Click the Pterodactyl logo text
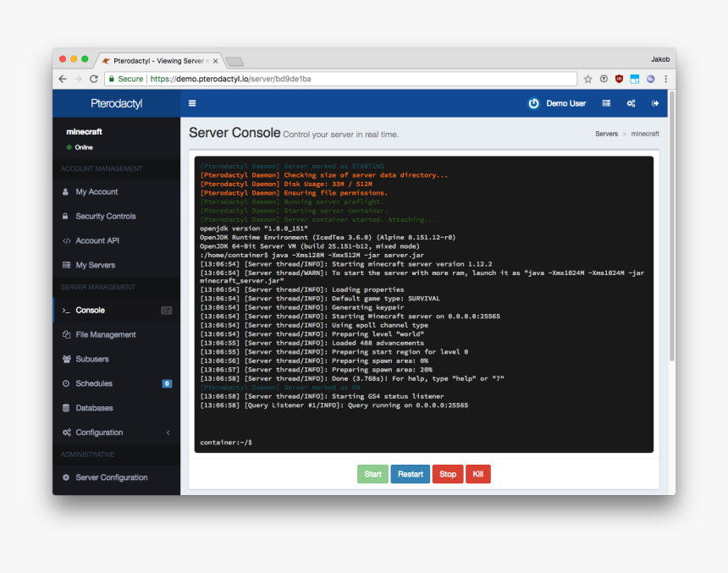Image resolution: width=728 pixels, height=573 pixels. pyautogui.click(x=116, y=103)
